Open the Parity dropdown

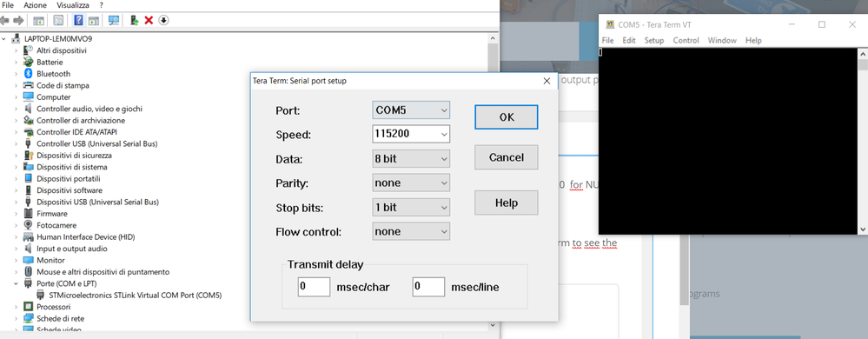pyautogui.click(x=411, y=183)
